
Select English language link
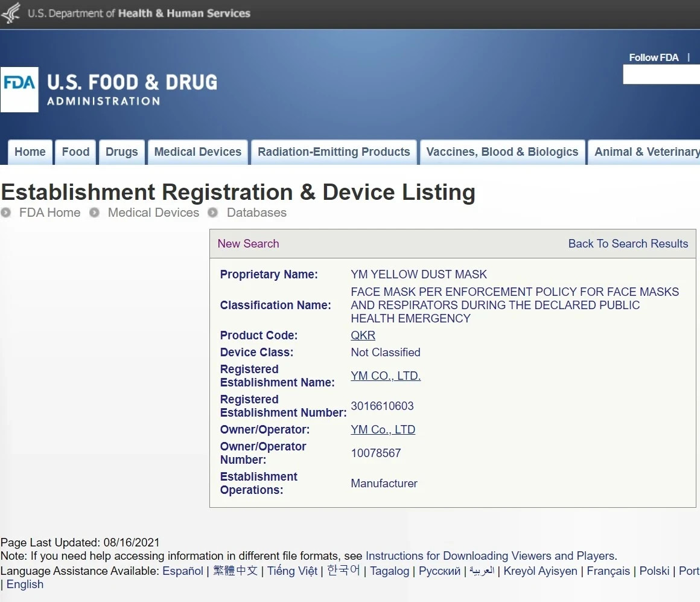coord(25,584)
